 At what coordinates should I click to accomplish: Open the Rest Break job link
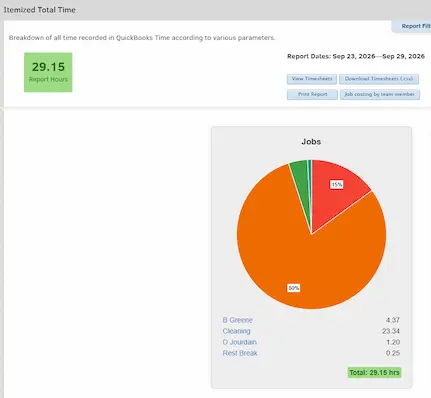pos(240,353)
